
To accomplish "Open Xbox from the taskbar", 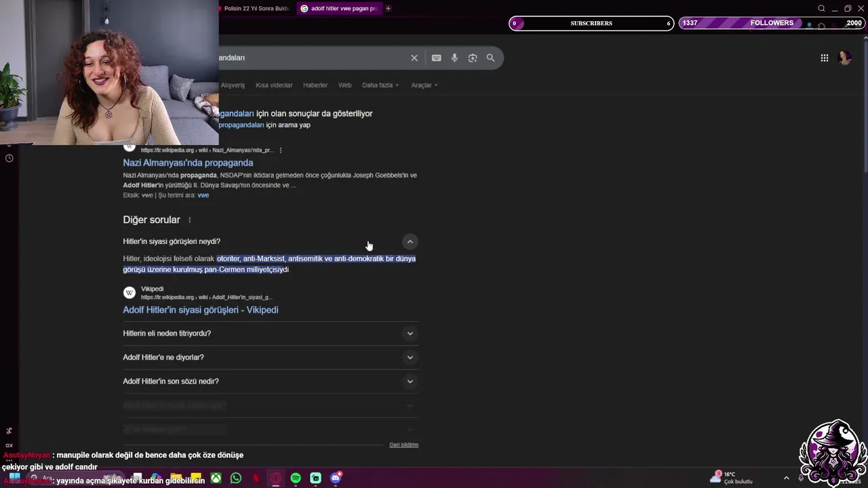I will click(x=216, y=478).
